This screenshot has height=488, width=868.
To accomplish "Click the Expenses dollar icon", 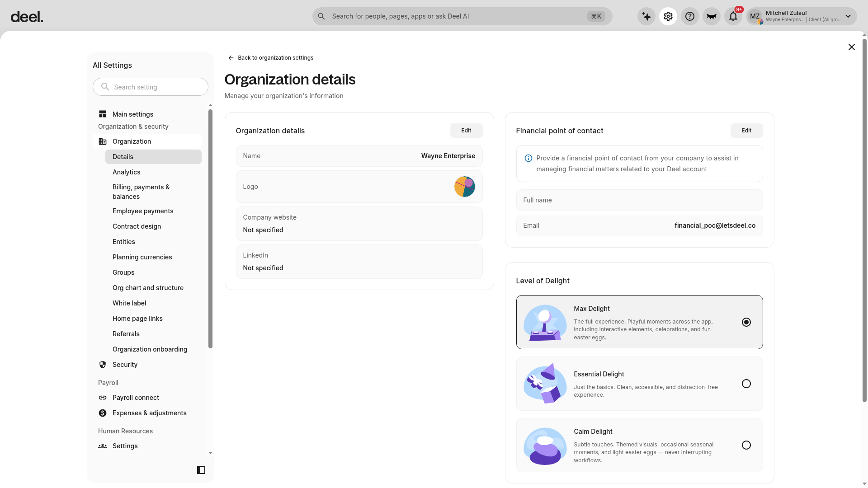I will coord(103,413).
